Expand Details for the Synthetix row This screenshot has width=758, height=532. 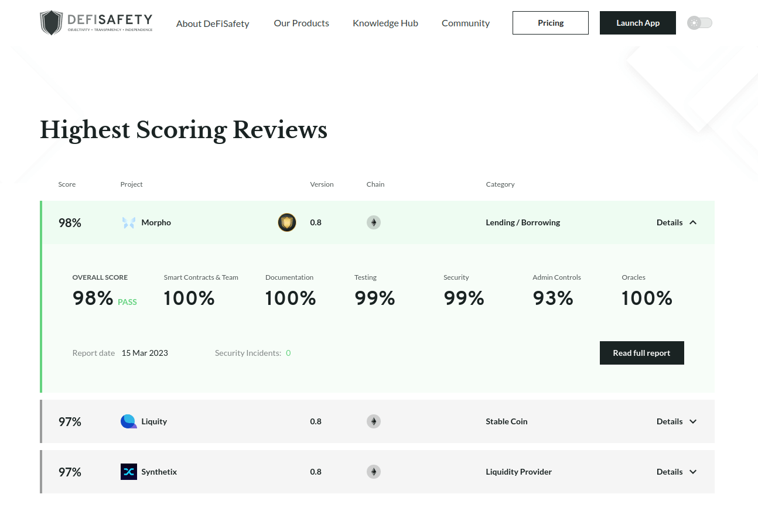(x=677, y=472)
